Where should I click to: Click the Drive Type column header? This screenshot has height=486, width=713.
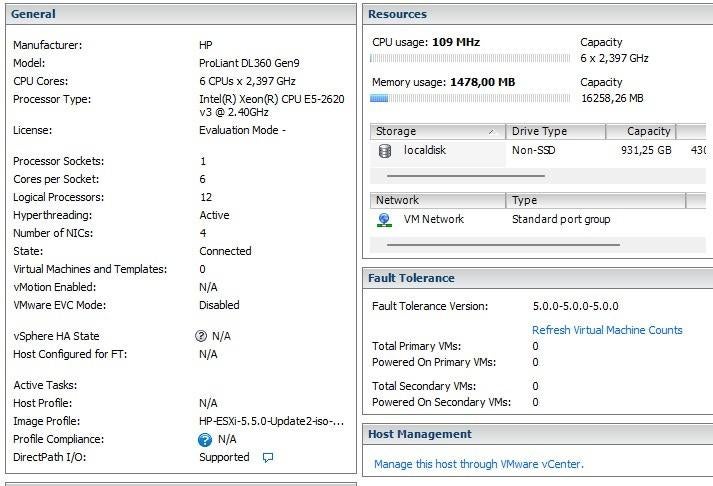click(x=555, y=131)
